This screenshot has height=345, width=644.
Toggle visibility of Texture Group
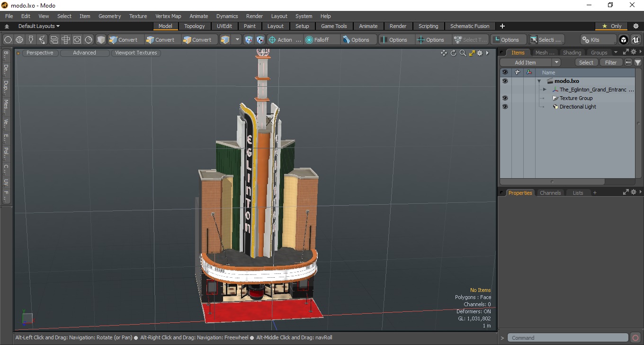tap(505, 98)
